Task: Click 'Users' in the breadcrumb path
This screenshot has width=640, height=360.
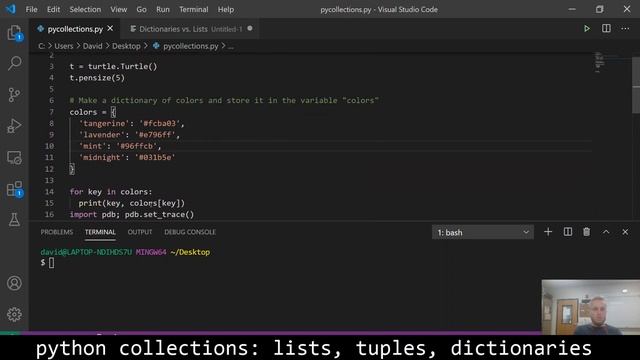Action: 64,46
